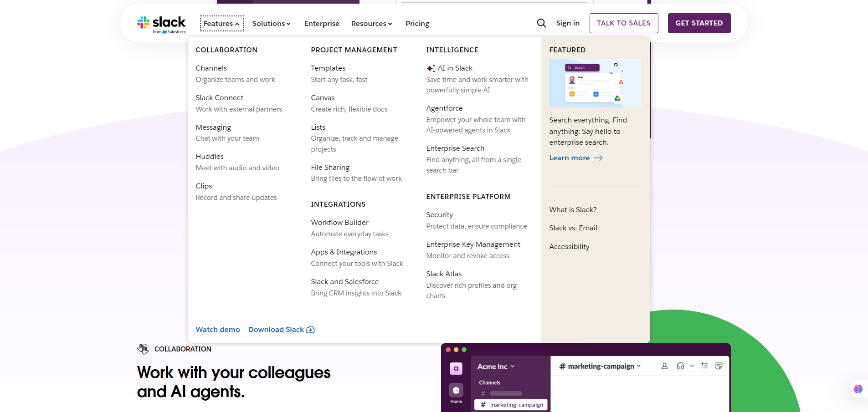Image resolution: width=868 pixels, height=412 pixels.
Task: Open Messaging from the menu
Action: (213, 127)
